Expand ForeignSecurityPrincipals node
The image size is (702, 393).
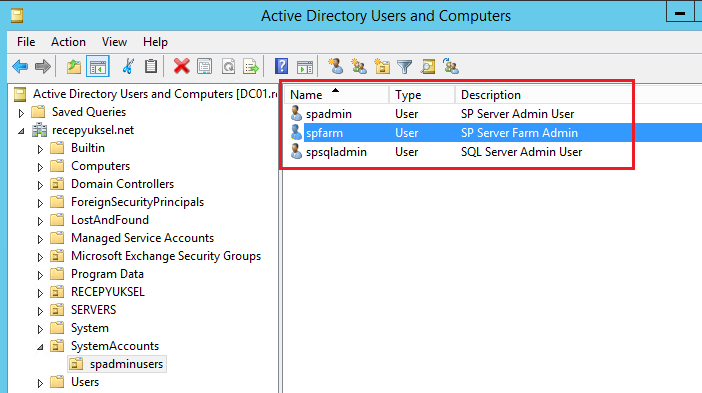point(40,203)
